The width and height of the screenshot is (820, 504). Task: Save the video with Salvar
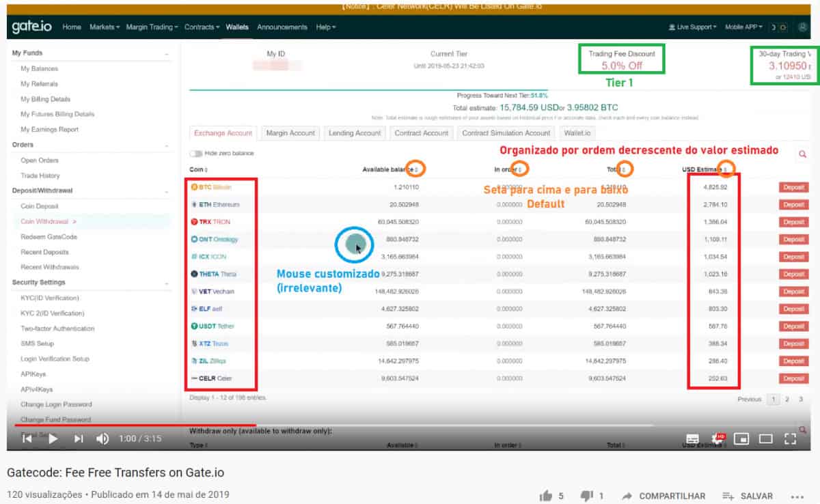point(748,496)
